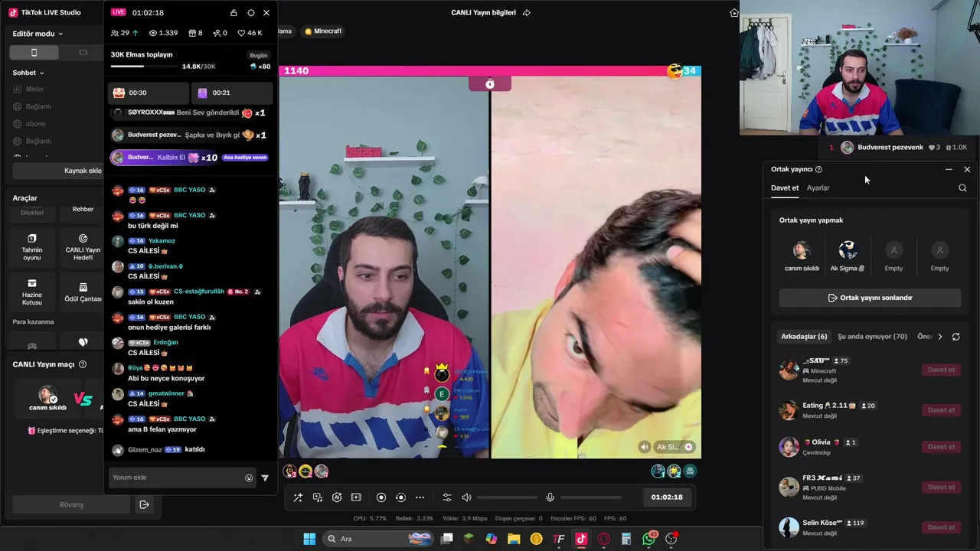
Task: Open the Hazine Kutusu tool
Action: pos(32,292)
